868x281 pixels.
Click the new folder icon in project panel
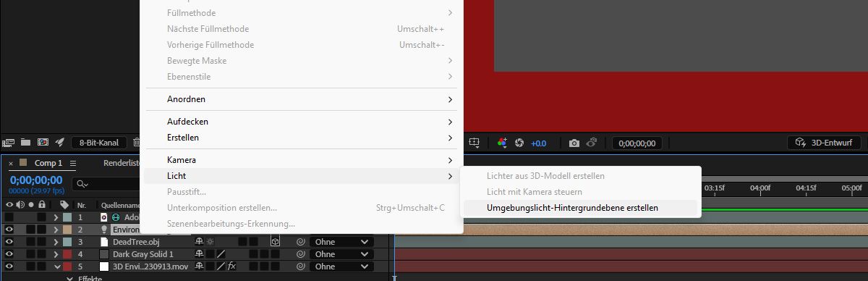(x=26, y=143)
